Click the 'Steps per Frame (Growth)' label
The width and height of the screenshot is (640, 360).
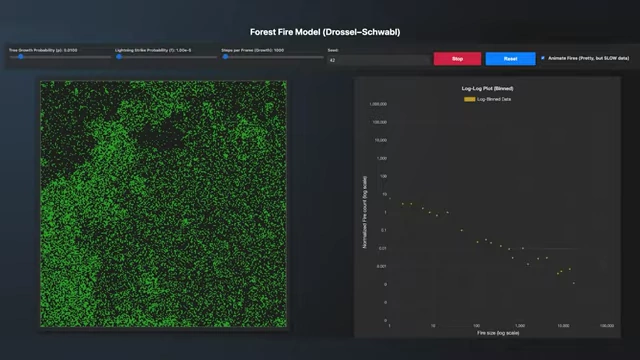(x=253, y=50)
